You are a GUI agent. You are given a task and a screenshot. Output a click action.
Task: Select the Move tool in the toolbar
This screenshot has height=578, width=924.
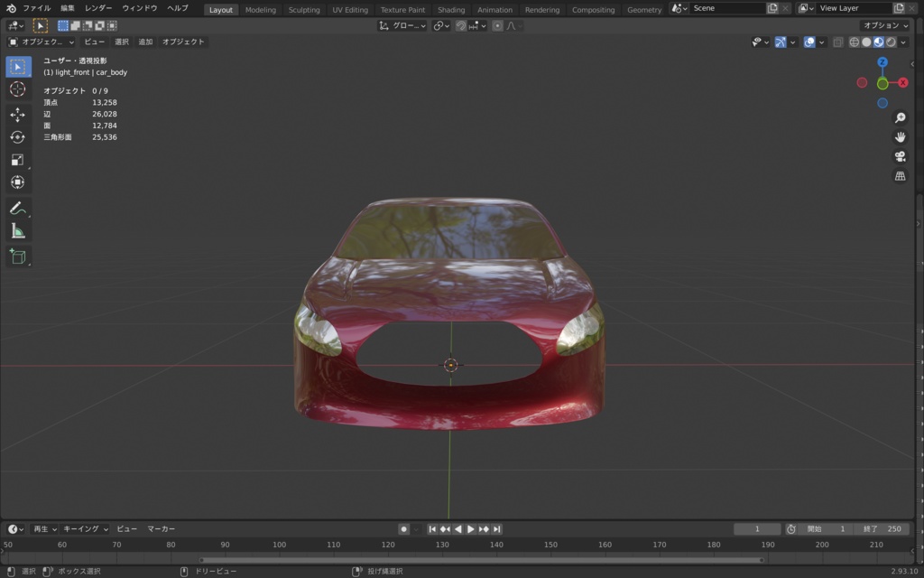(x=18, y=113)
